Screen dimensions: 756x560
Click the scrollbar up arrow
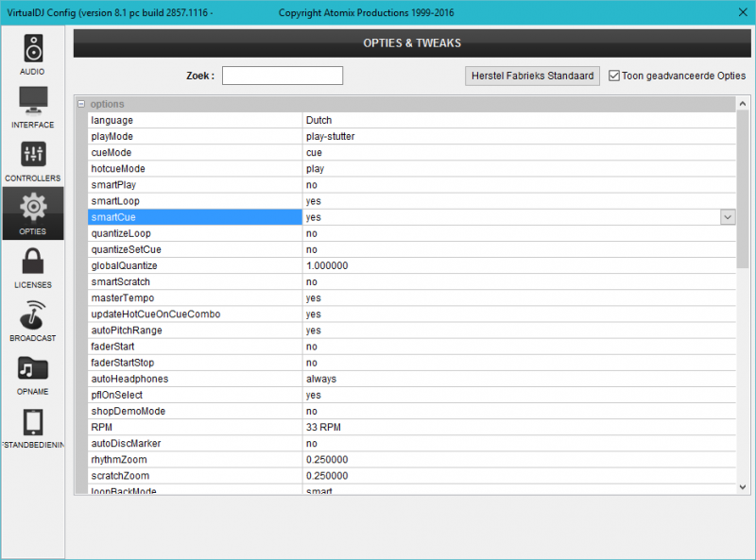pyautogui.click(x=743, y=104)
